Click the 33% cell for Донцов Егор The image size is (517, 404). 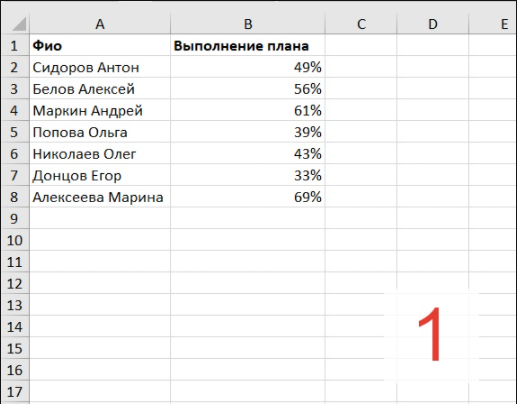248,175
